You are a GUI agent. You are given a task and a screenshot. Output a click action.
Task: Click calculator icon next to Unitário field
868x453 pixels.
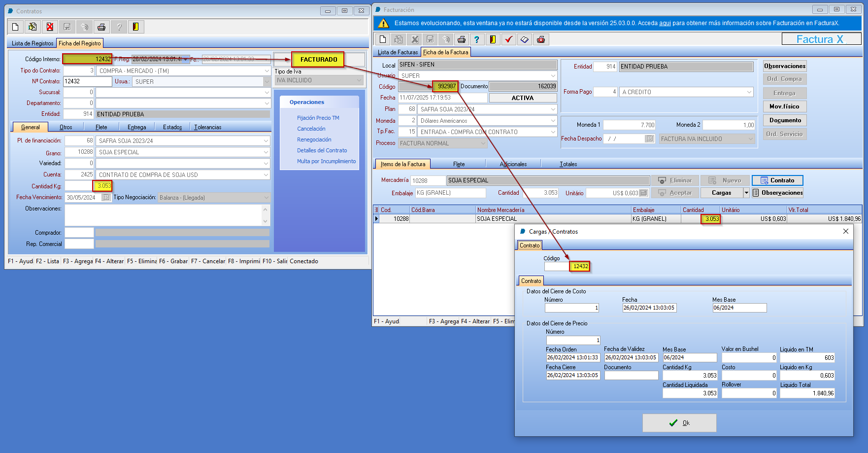pyautogui.click(x=643, y=193)
